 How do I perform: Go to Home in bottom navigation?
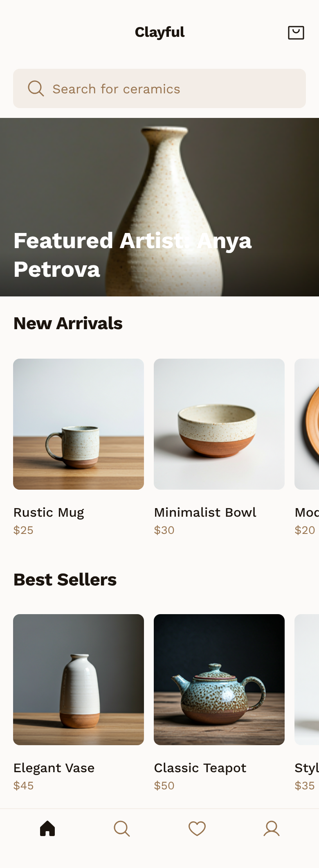tap(47, 828)
